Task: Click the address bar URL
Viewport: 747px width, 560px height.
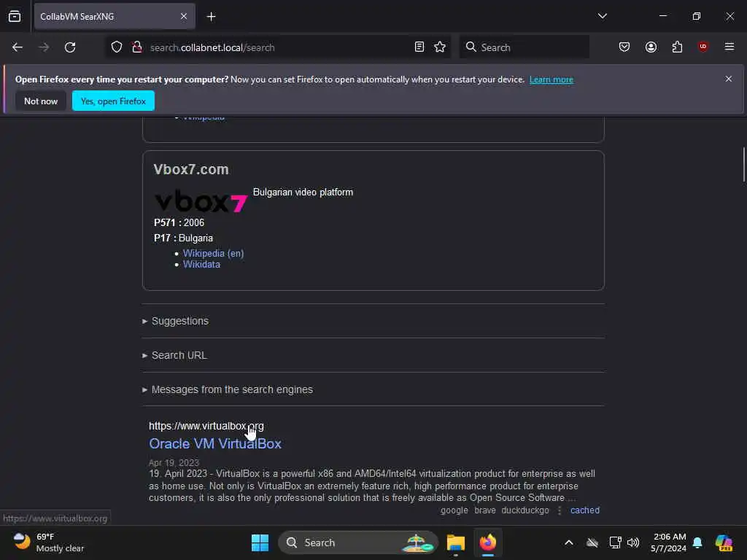Action: (212, 47)
